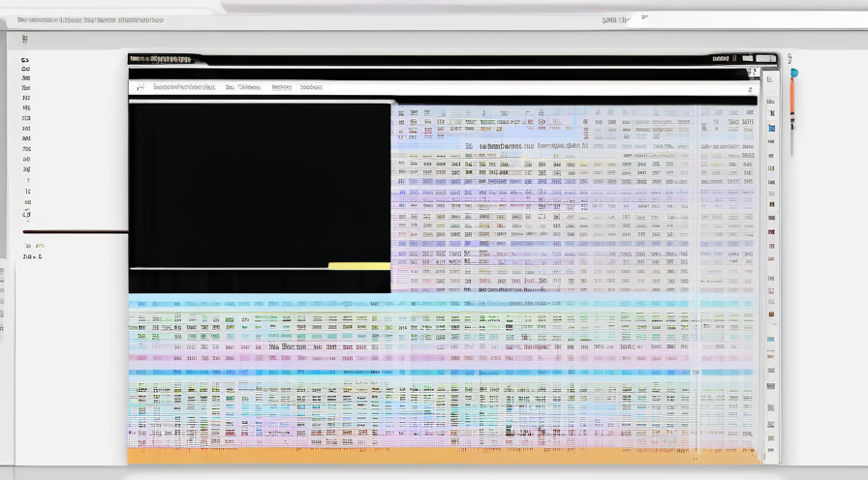868x480 pixels.
Task: Click the dark text row near the table's top
Action: (x=523, y=146)
